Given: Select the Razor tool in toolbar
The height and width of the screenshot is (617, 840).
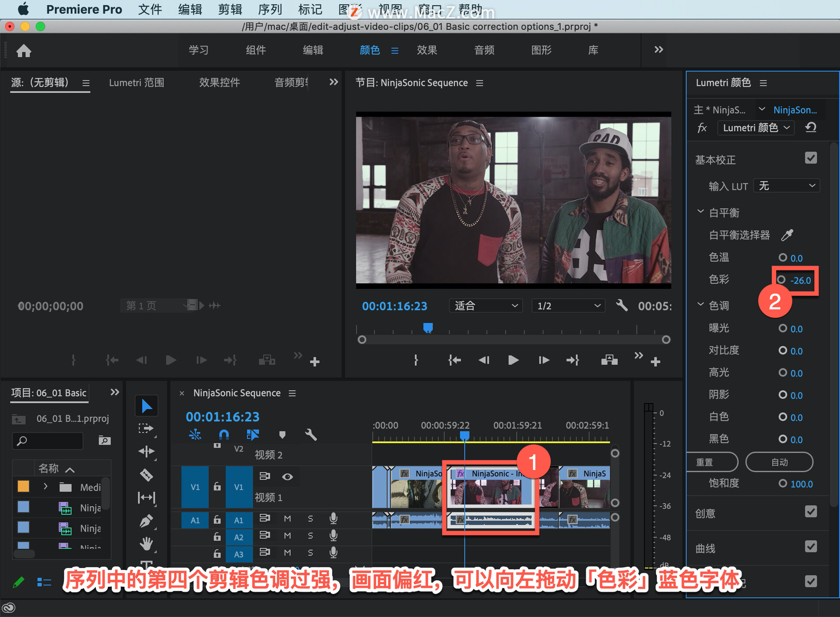Looking at the screenshot, I should pyautogui.click(x=146, y=474).
